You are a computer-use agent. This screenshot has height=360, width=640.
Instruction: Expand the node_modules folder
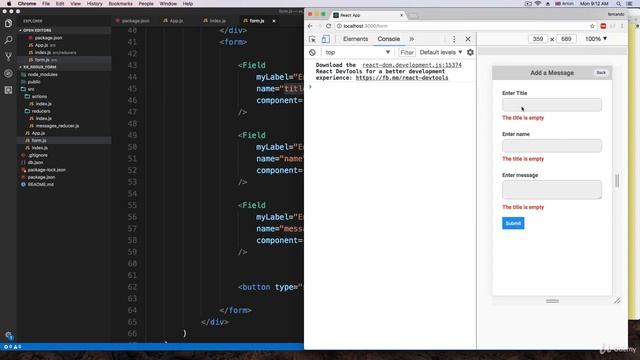(x=42, y=75)
